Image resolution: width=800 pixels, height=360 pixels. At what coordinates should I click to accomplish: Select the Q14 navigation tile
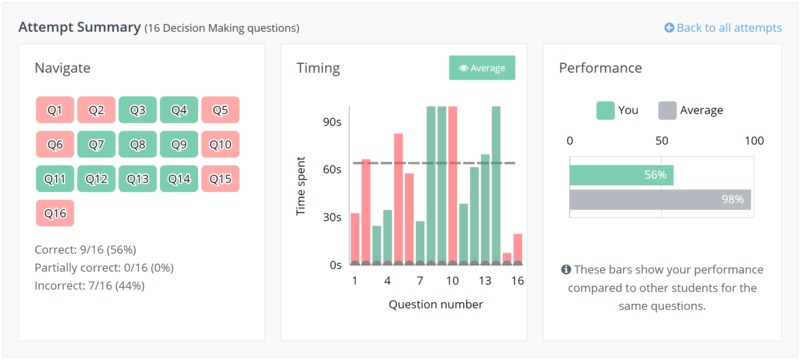pos(179,179)
